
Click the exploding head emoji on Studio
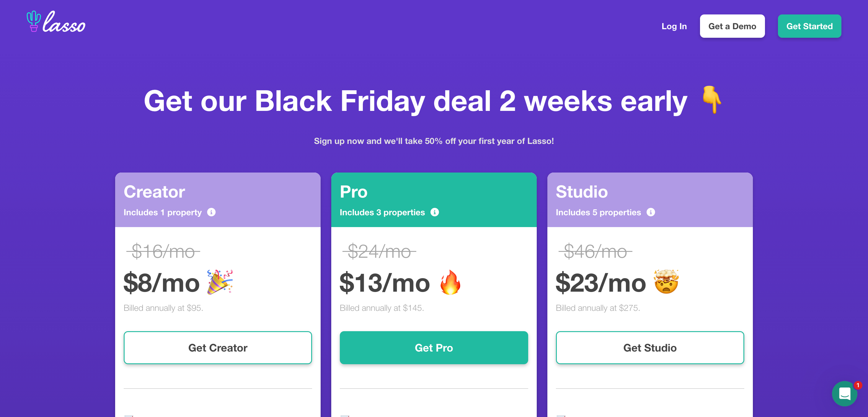(x=666, y=282)
